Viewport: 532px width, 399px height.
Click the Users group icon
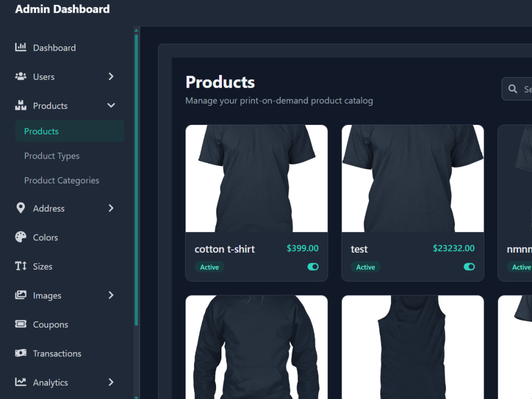(x=21, y=76)
